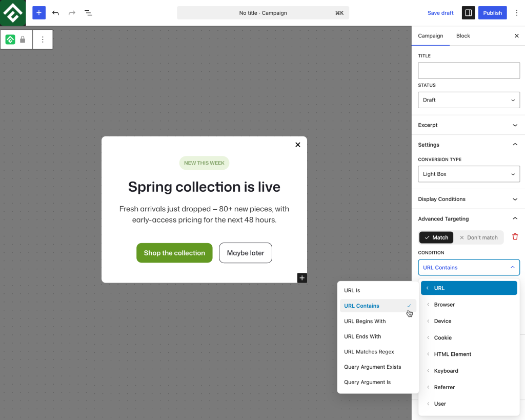This screenshot has height=420, width=525.
Task: Open the No title · Campaign command bar
Action: (x=263, y=13)
